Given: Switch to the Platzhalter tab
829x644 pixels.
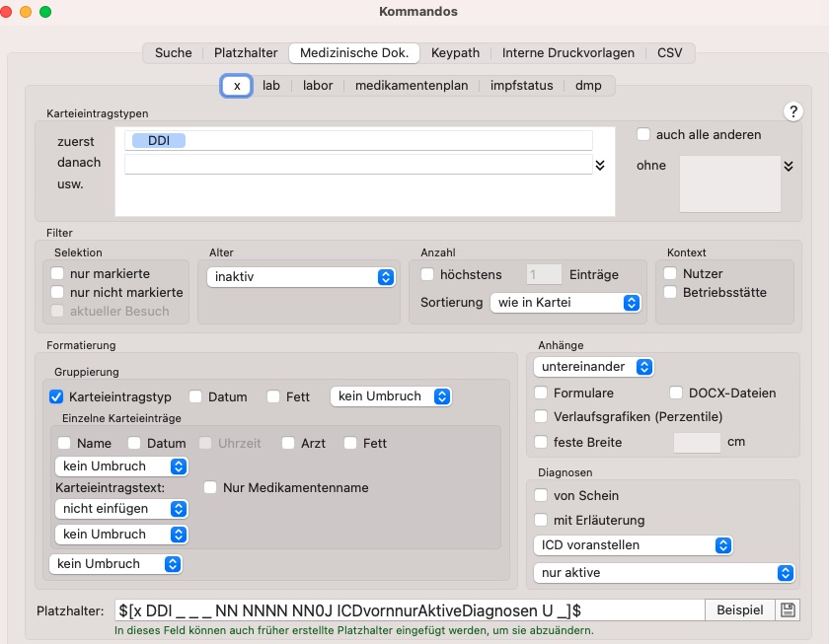Looking at the screenshot, I should point(246,53).
